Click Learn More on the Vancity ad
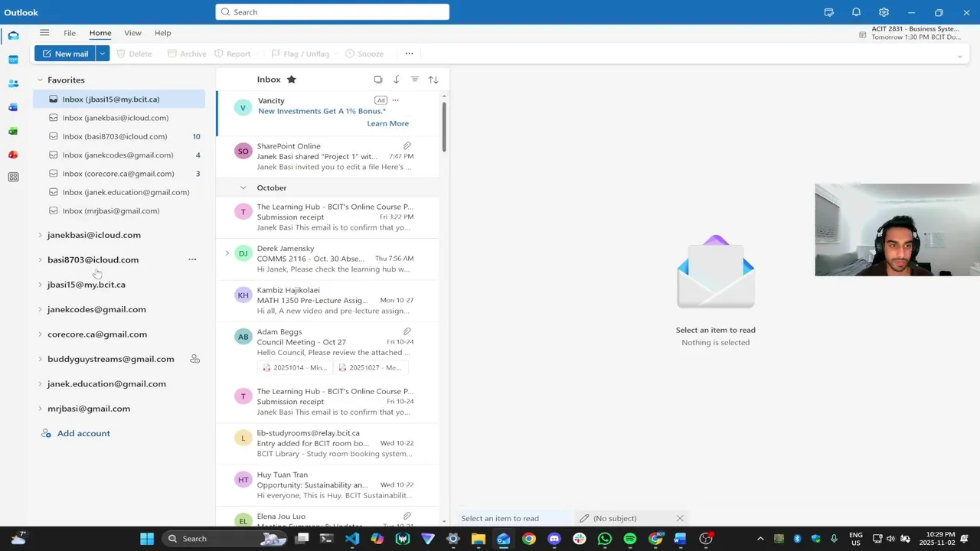Viewport: 980px width, 551px height. 387,123
